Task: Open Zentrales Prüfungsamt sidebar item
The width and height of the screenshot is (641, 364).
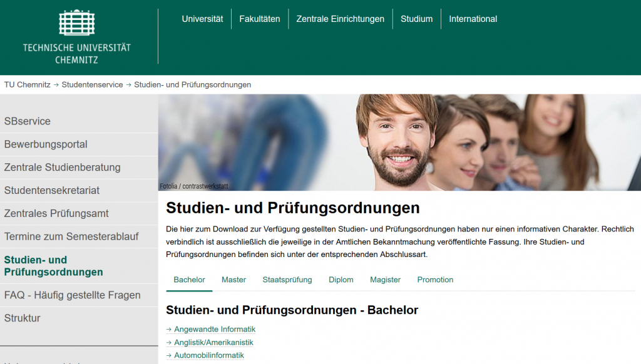Action: (x=79, y=214)
